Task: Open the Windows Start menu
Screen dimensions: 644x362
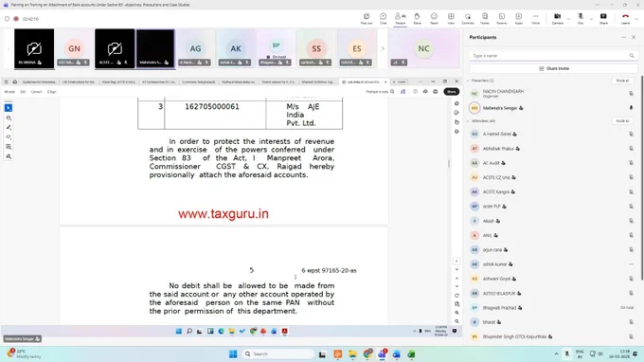Action: (x=233, y=353)
